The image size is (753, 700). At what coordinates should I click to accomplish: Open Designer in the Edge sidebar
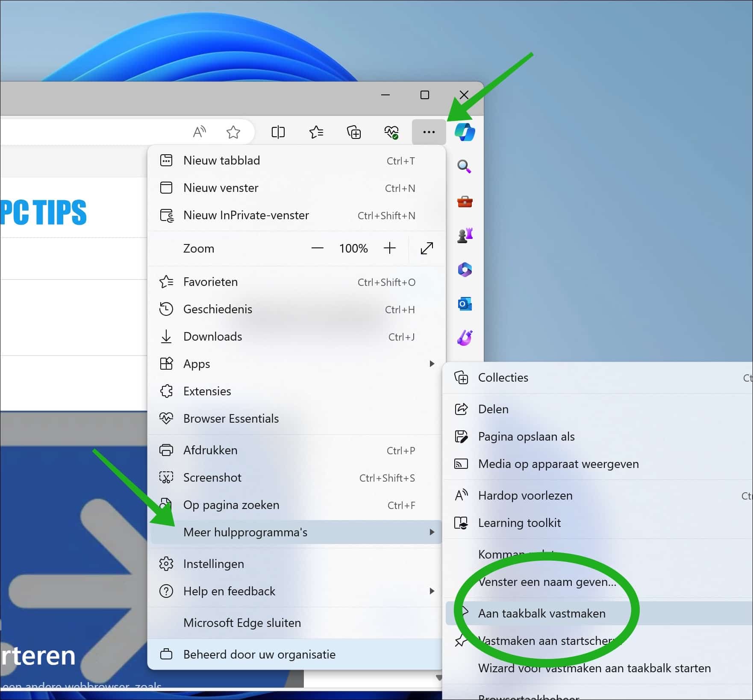(x=465, y=338)
